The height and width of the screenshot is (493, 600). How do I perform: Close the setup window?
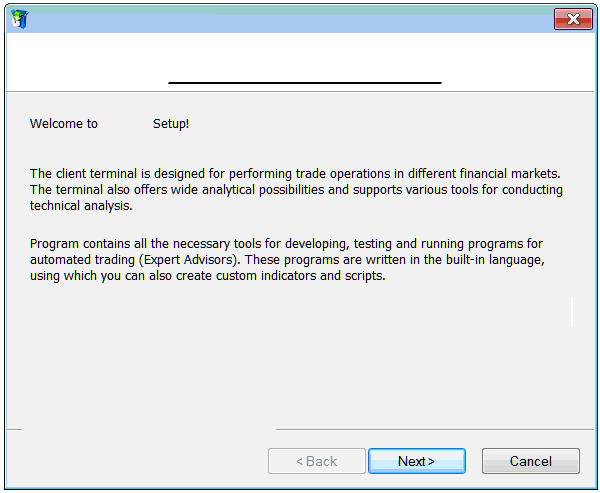[x=573, y=19]
